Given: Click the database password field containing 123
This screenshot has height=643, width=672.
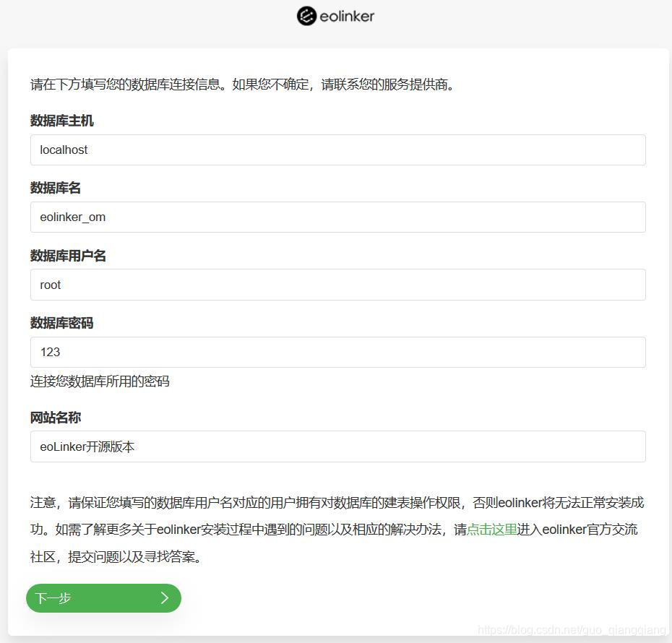Looking at the screenshot, I should pyautogui.click(x=337, y=352).
